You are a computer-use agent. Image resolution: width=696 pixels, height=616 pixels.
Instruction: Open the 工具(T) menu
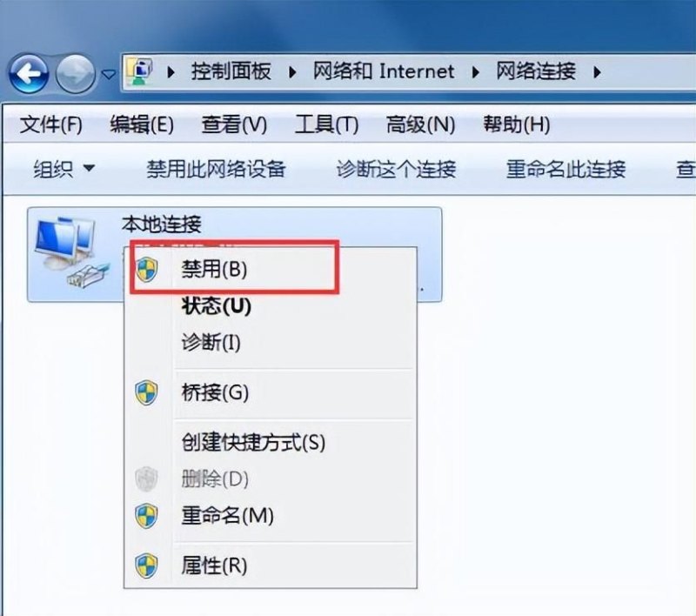327,124
